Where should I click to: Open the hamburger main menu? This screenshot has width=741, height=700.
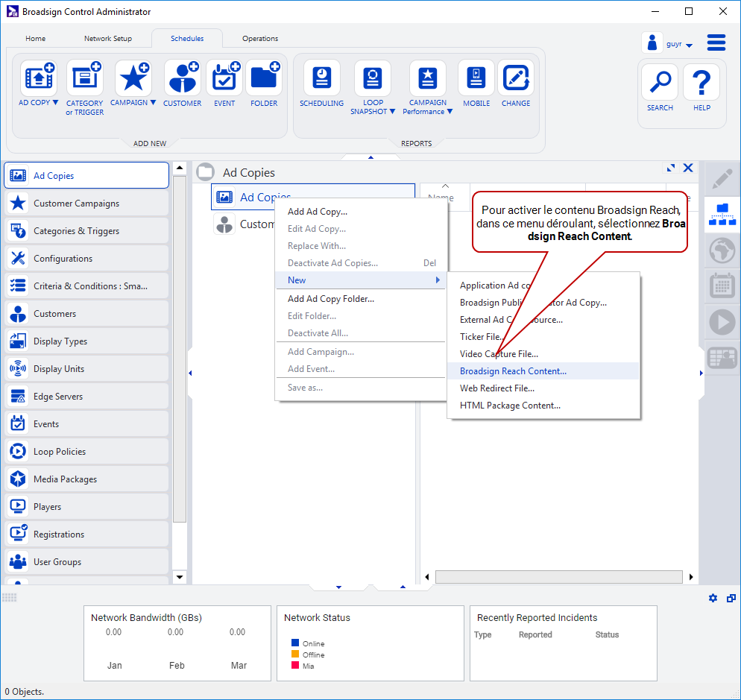716,42
